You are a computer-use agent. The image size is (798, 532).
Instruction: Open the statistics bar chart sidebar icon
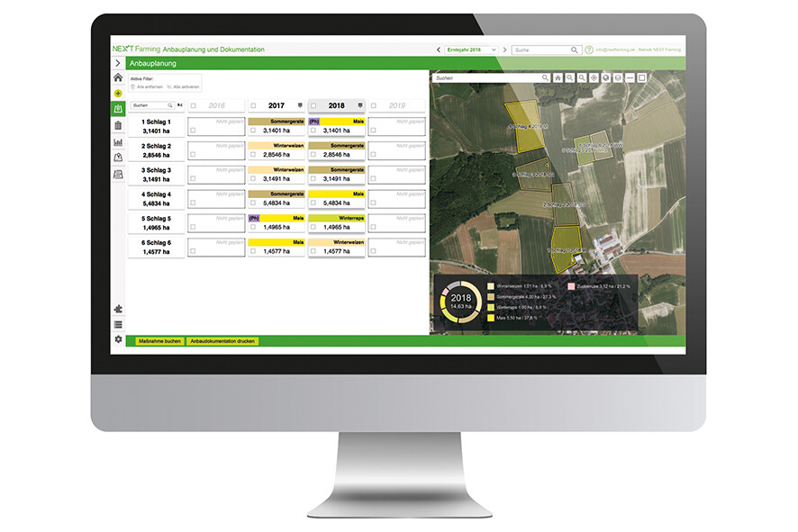[118, 142]
